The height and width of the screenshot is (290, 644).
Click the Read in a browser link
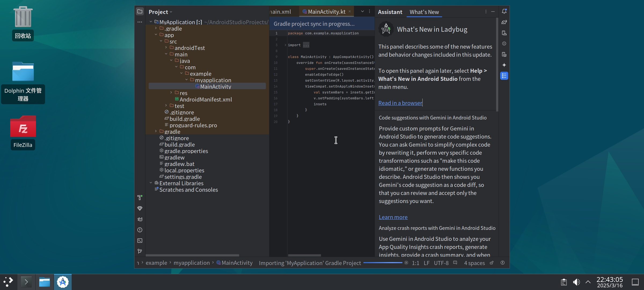click(x=400, y=103)
